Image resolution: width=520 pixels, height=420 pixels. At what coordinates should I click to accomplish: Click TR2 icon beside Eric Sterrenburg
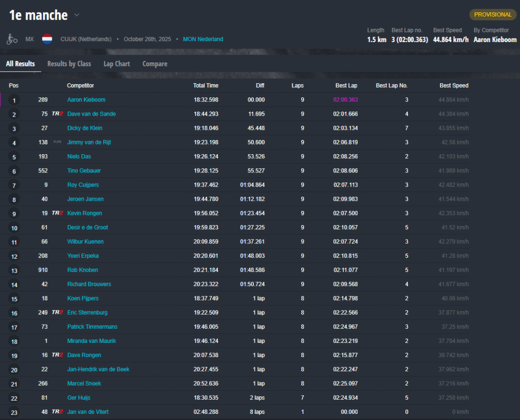(57, 313)
